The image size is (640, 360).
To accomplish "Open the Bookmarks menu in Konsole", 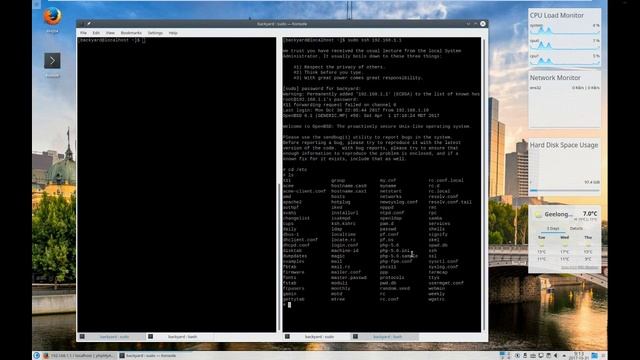I will pyautogui.click(x=131, y=33).
